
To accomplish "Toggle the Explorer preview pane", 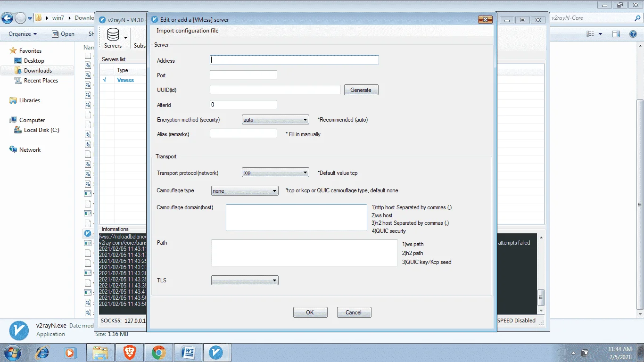I will point(616,34).
